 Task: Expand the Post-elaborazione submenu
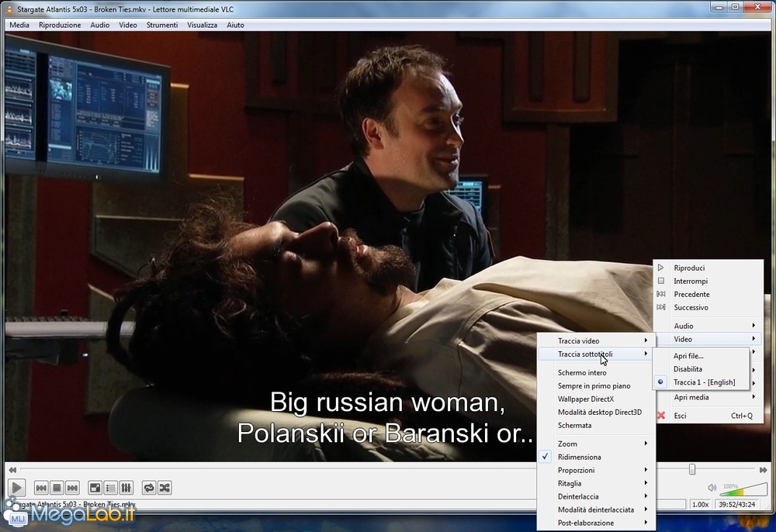[596, 523]
